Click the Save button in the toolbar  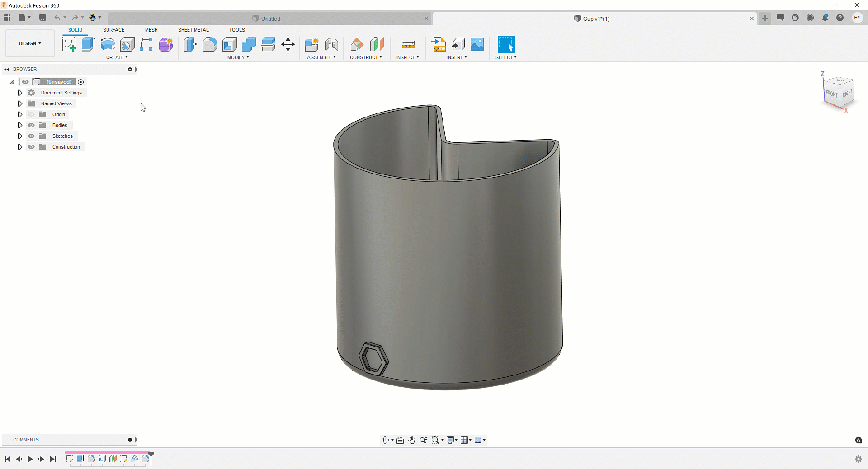42,18
